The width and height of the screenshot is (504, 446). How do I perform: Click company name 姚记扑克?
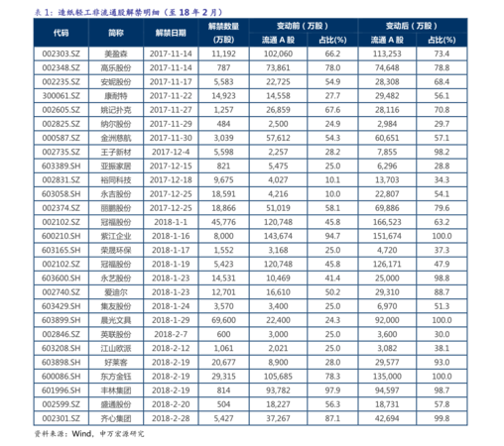(x=116, y=110)
